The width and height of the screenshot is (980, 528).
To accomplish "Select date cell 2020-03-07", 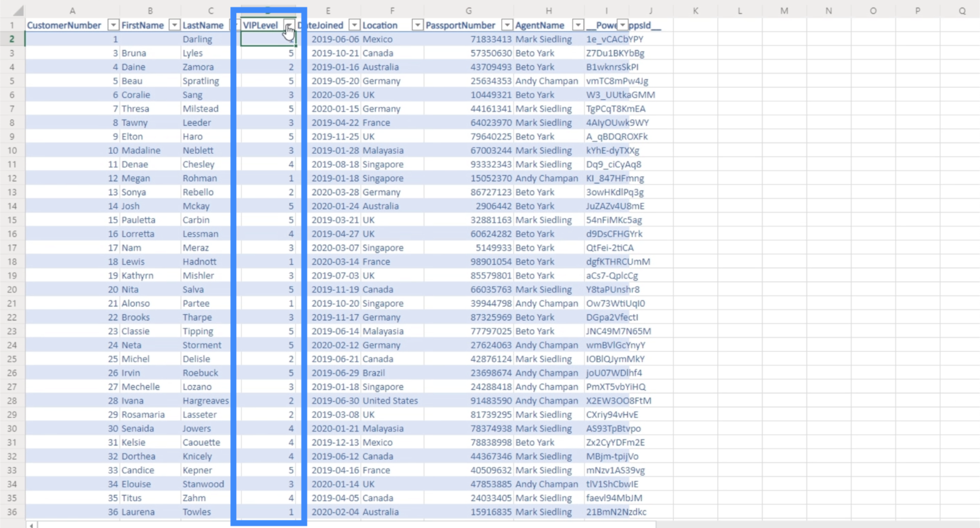I will 328,248.
